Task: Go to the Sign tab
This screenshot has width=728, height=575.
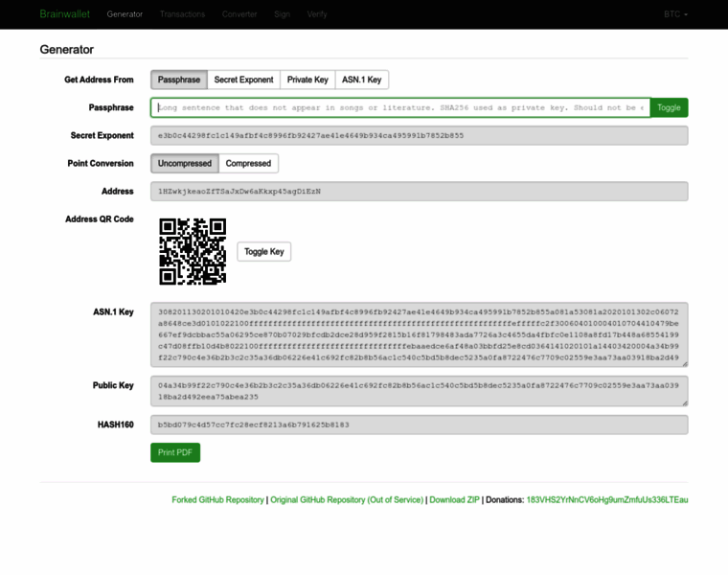Action: point(282,14)
